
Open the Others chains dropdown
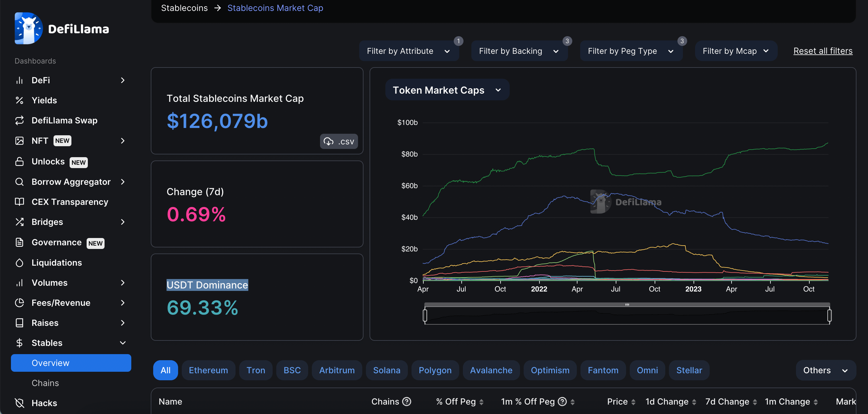click(825, 370)
